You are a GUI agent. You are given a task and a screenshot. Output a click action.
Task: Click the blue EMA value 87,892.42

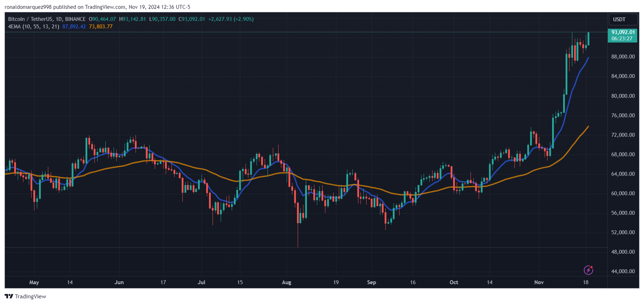[x=74, y=27]
